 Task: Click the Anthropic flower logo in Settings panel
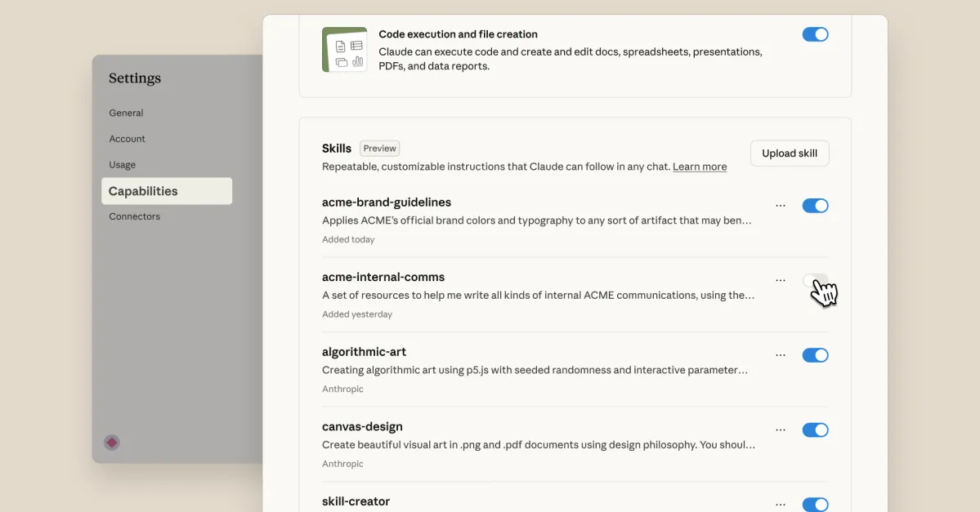click(111, 442)
